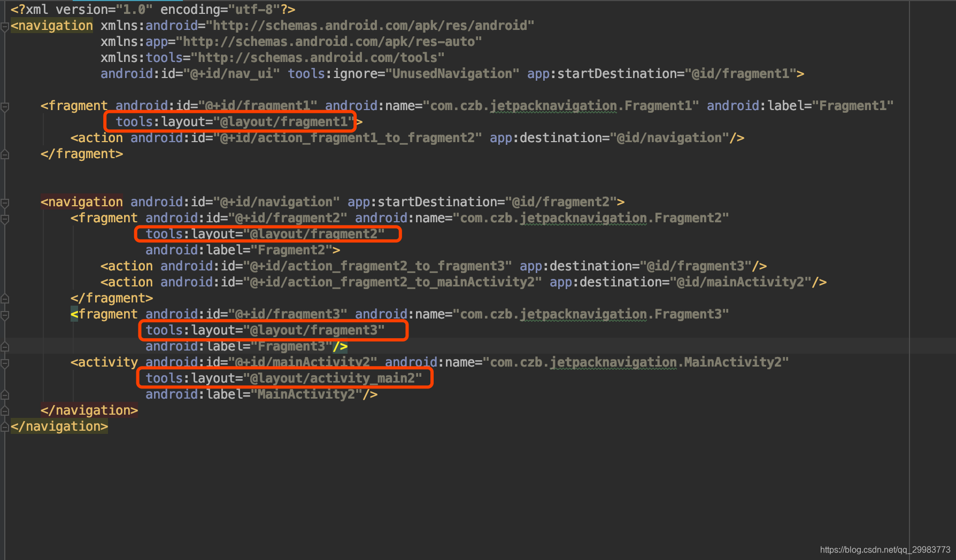This screenshot has height=560, width=956.
Task: Click fold end marker beside last </navigation> line
Action: (4, 427)
